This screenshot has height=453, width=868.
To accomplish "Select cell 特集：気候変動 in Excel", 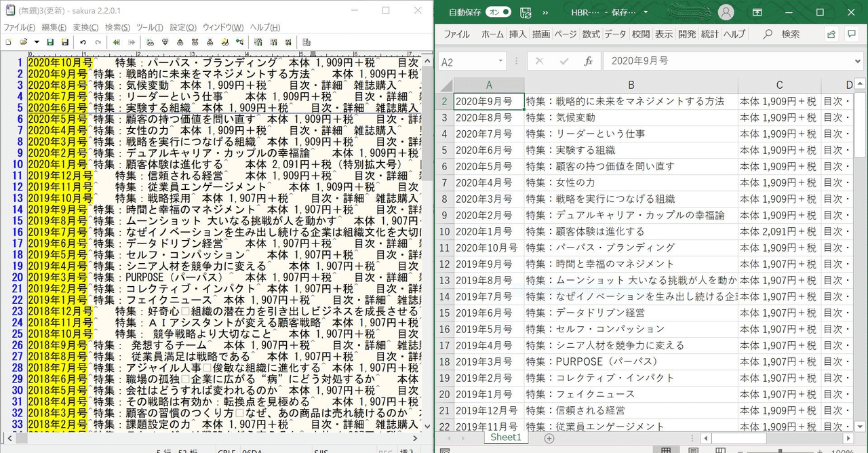I will (631, 117).
